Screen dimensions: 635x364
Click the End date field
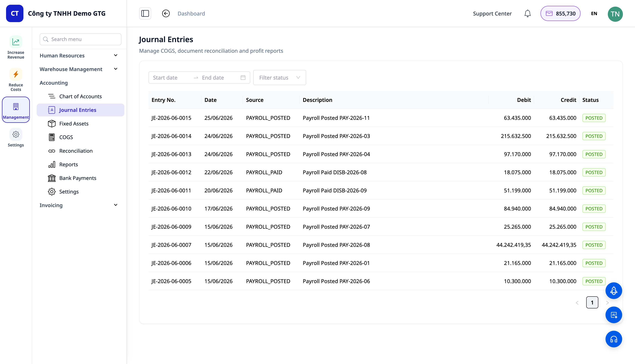tap(219, 77)
